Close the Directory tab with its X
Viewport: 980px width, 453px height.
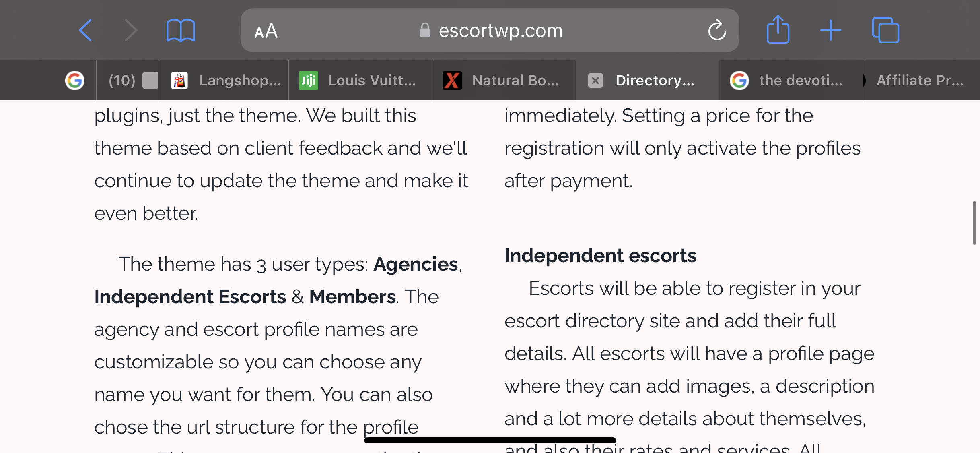595,81
